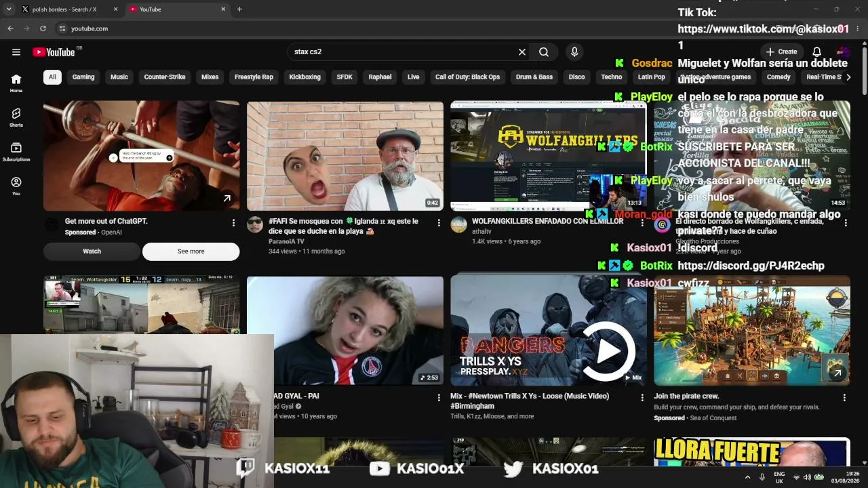Select the SFDK filter chip
The height and width of the screenshot is (488, 868).
point(344,77)
